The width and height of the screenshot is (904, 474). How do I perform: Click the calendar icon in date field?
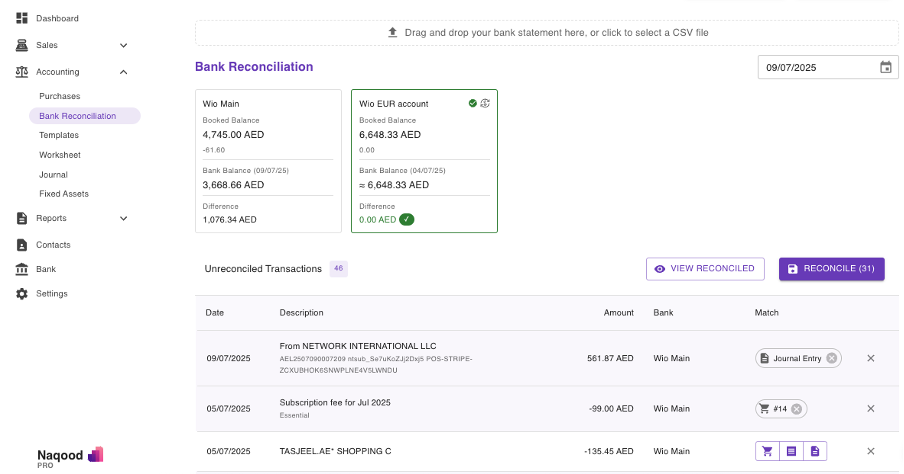885,68
